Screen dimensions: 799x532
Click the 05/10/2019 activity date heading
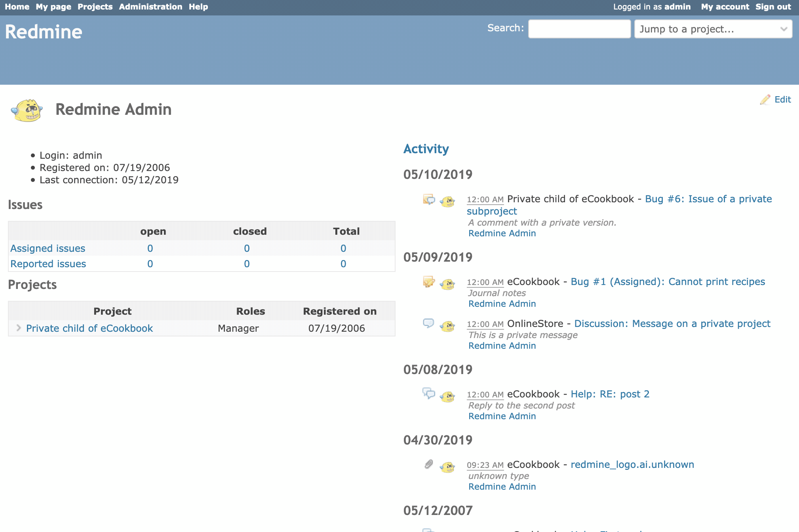pyautogui.click(x=438, y=174)
